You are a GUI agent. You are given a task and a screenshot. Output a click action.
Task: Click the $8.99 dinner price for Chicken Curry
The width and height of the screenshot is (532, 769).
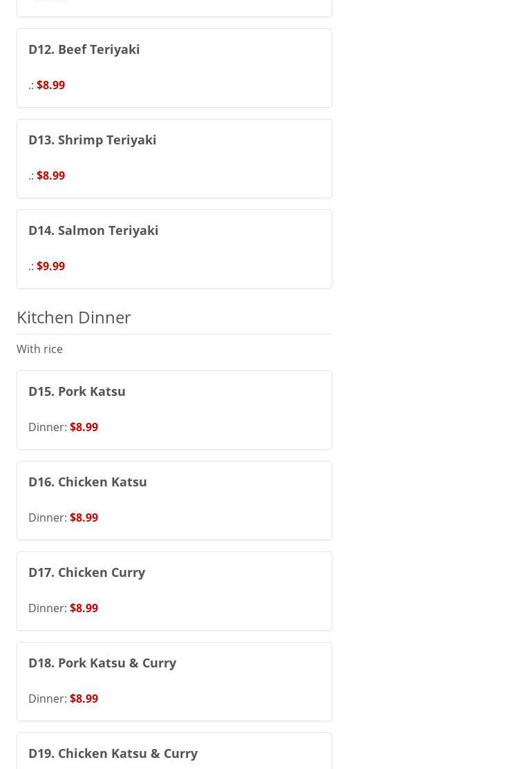coord(84,609)
